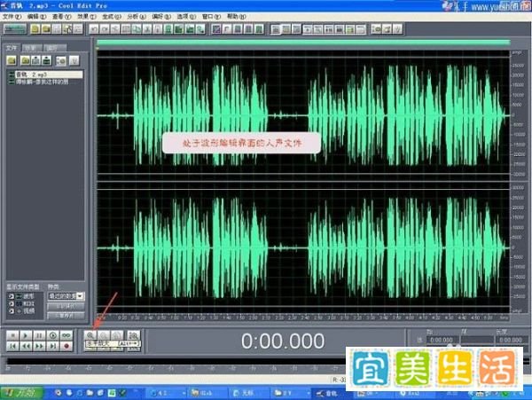Click the lower channel waveform

[303, 248]
